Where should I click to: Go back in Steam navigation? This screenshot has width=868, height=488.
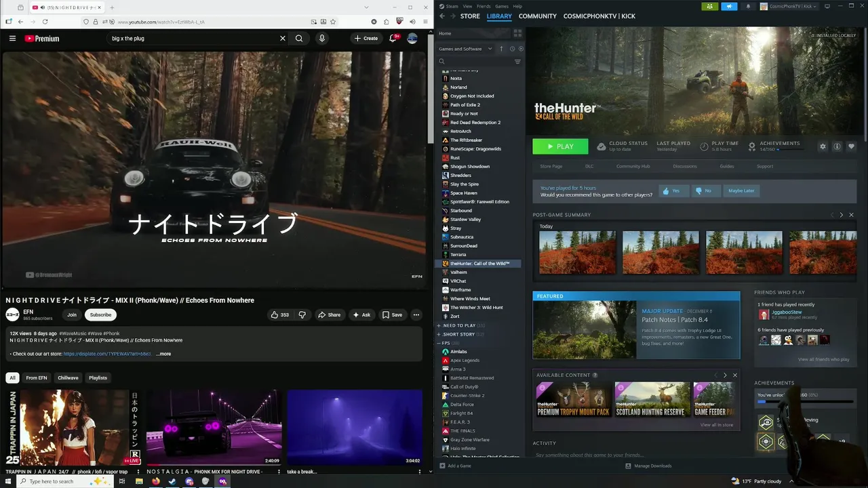[x=442, y=16]
